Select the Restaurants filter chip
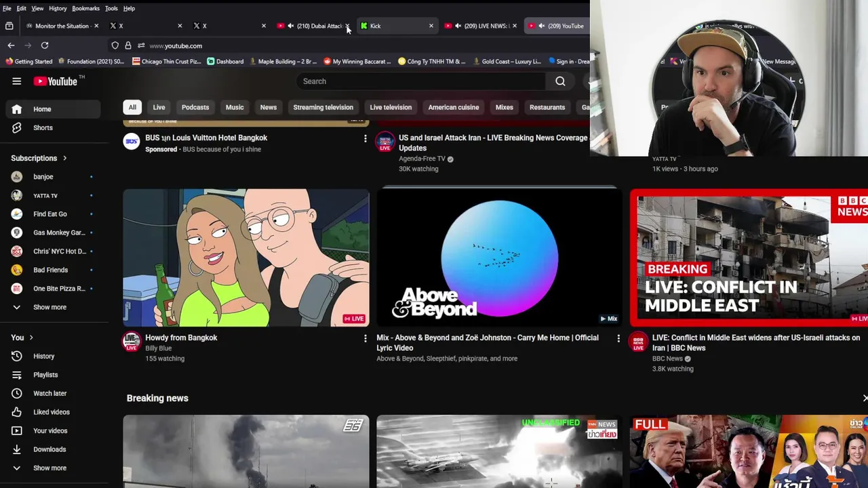Image resolution: width=868 pixels, height=488 pixels. pyautogui.click(x=547, y=107)
